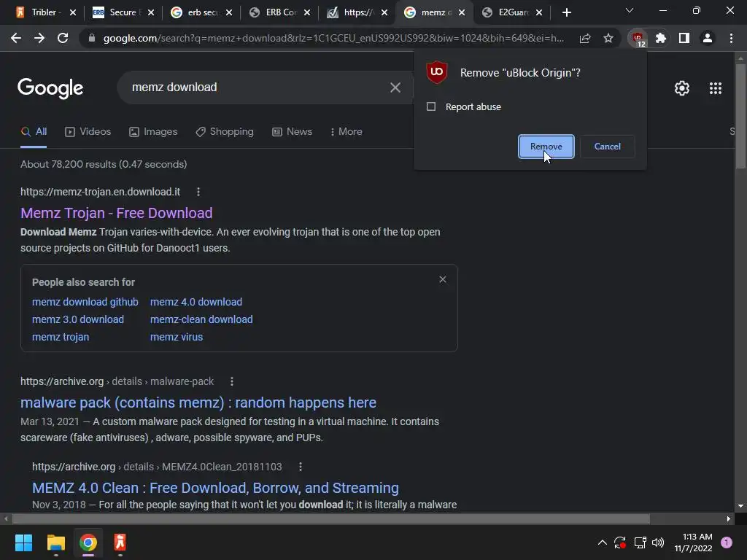
Task: Search for memz download github
Action: coord(85,302)
